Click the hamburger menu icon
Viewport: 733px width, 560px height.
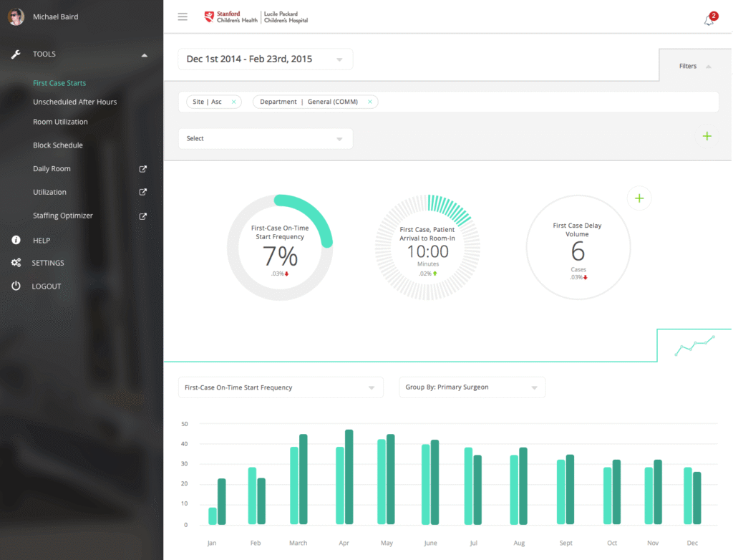point(183,17)
